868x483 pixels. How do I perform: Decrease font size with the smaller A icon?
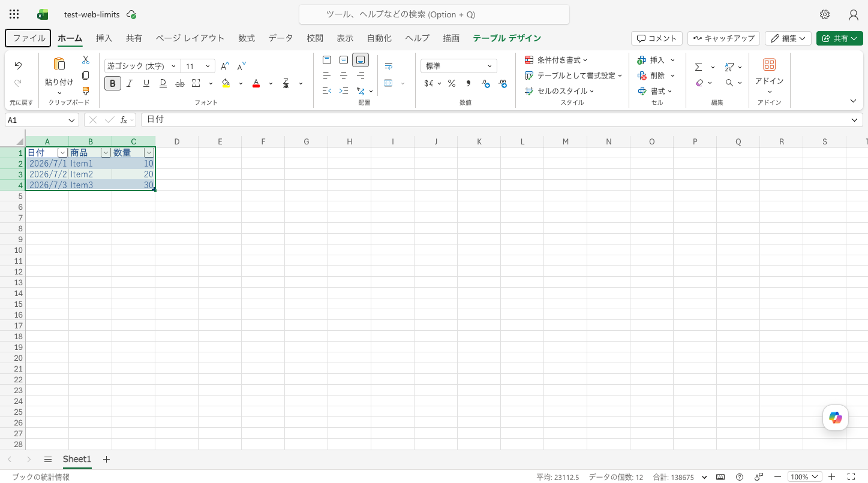coord(241,66)
